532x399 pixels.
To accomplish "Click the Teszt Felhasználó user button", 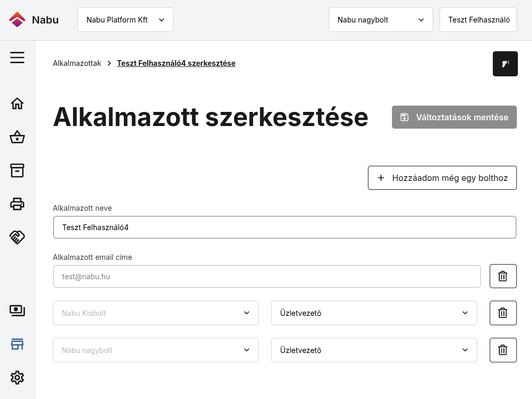I will pyautogui.click(x=478, y=20).
